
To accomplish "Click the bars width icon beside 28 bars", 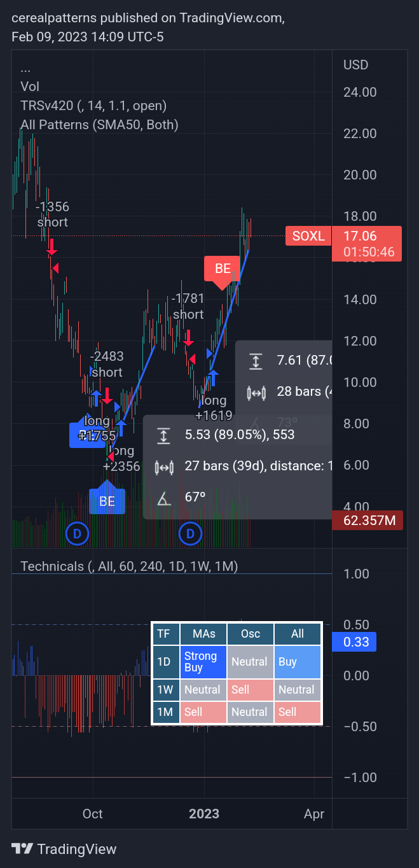I will point(256,392).
